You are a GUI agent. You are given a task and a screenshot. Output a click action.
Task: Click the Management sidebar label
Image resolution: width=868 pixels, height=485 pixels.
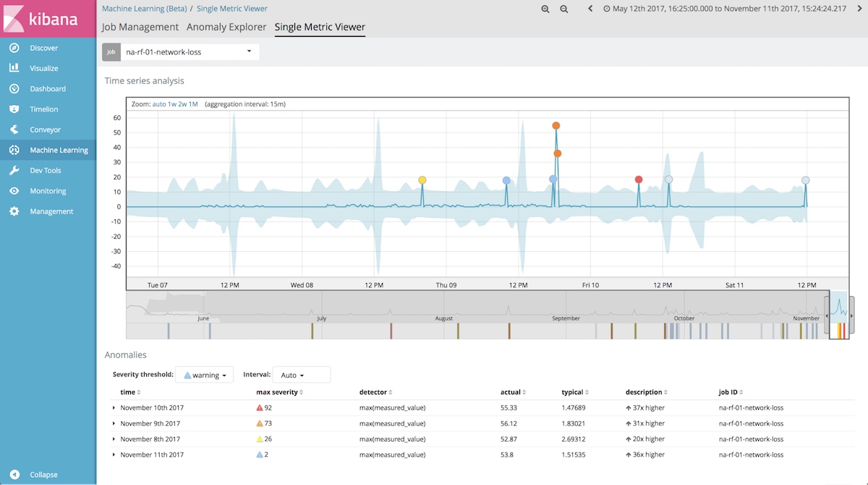click(51, 211)
